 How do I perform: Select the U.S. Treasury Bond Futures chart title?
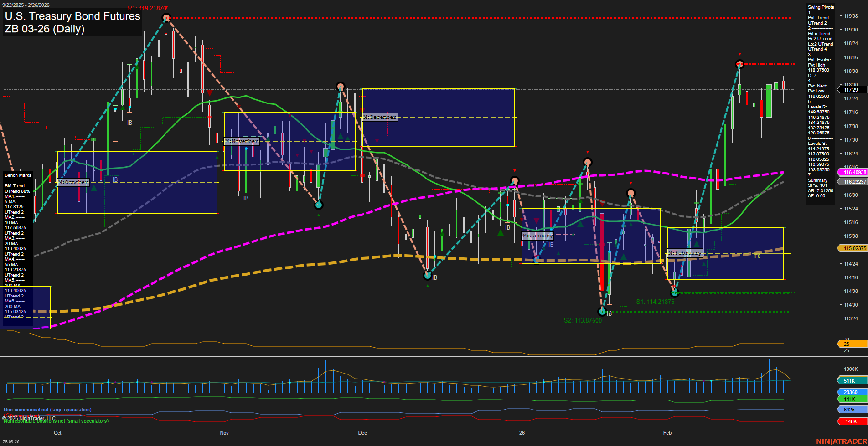click(72, 16)
